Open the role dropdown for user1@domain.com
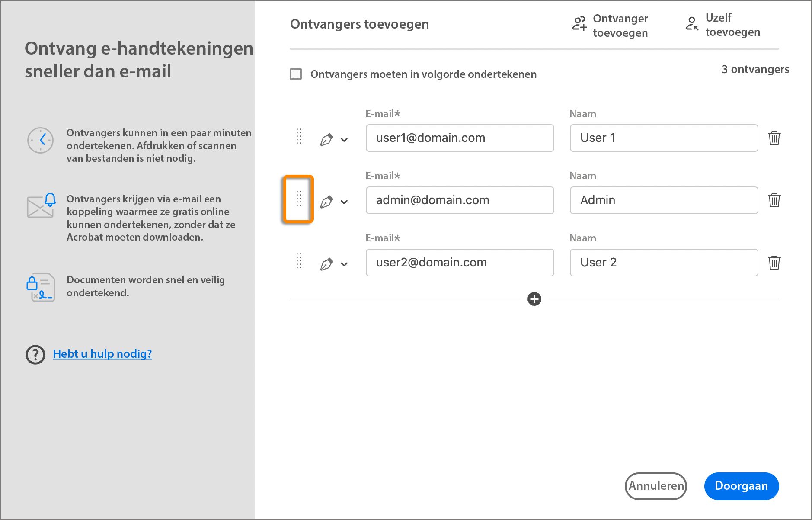 point(345,140)
